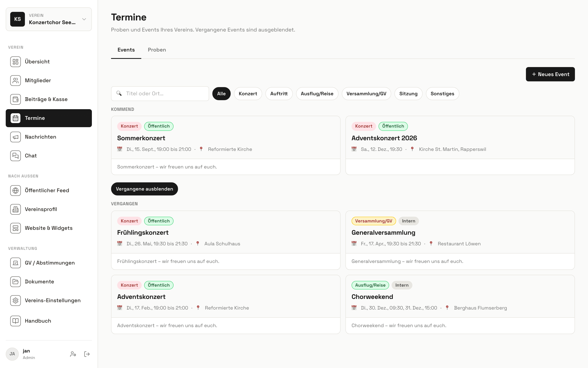Click the Mitglieder people icon
This screenshot has height=368, width=588.
pyautogui.click(x=16, y=80)
